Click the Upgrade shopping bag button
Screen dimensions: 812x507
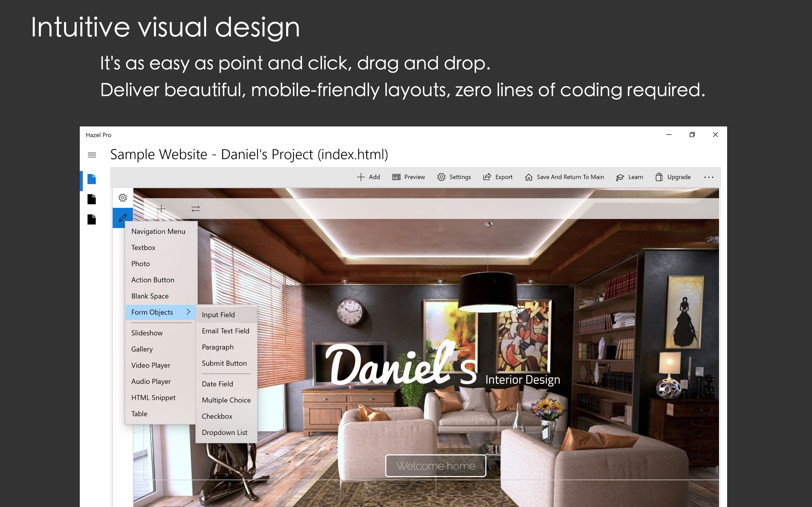[673, 177]
